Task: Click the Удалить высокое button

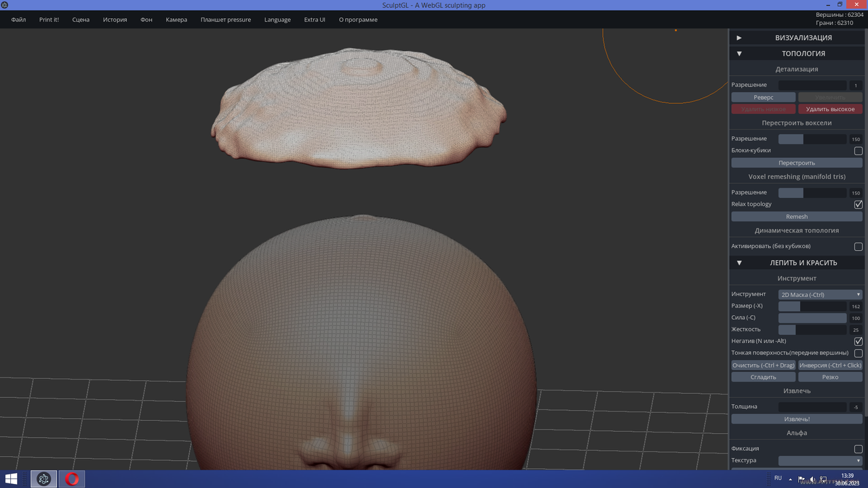Action: 830,109
